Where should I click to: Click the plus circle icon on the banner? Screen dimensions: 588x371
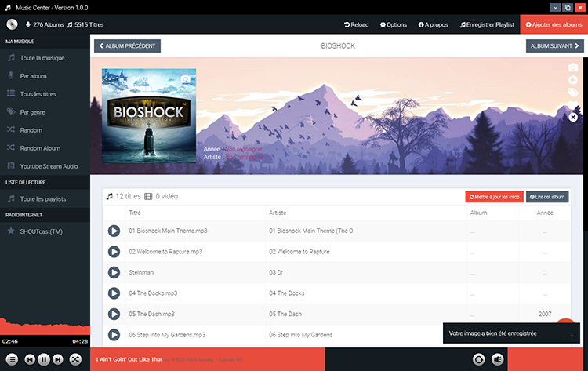(573, 80)
